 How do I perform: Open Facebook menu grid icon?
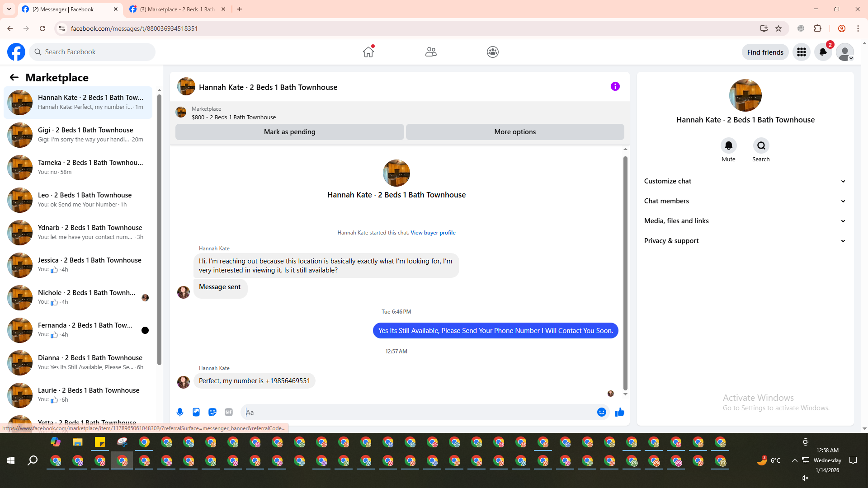tap(802, 52)
